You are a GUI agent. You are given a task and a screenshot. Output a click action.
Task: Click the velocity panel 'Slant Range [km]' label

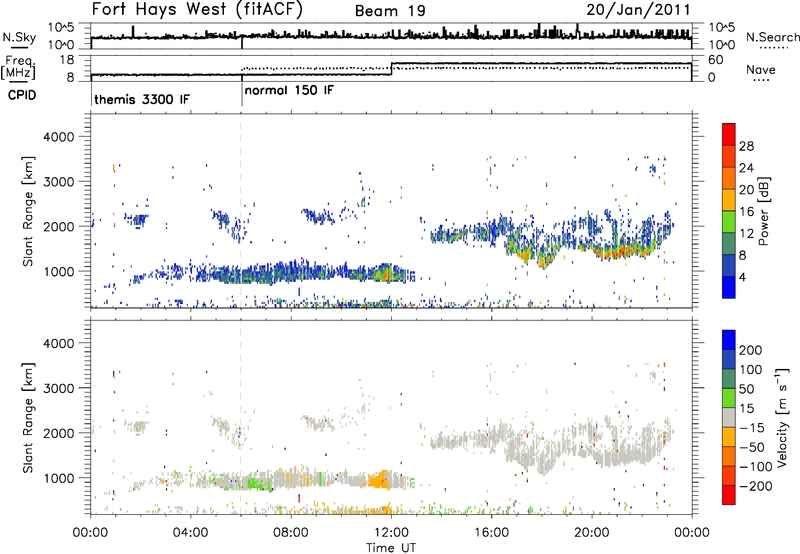point(28,417)
